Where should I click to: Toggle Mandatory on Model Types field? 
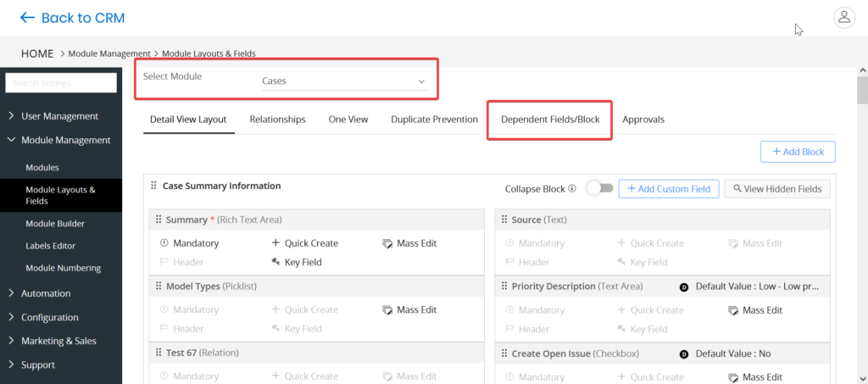point(189,310)
